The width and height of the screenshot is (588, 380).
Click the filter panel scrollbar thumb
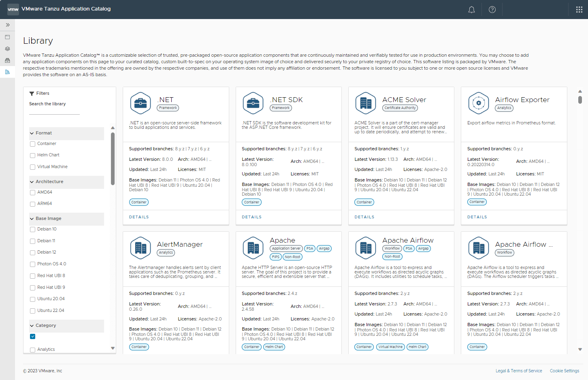[x=113, y=158]
